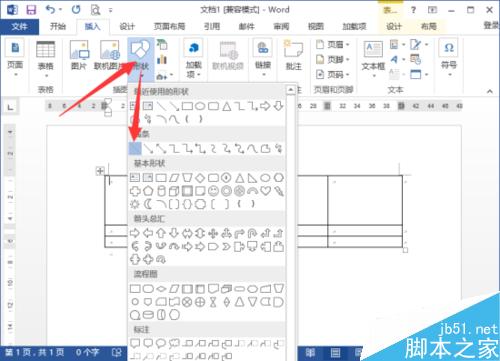Select the flowchart Multidocument shape

(226, 289)
